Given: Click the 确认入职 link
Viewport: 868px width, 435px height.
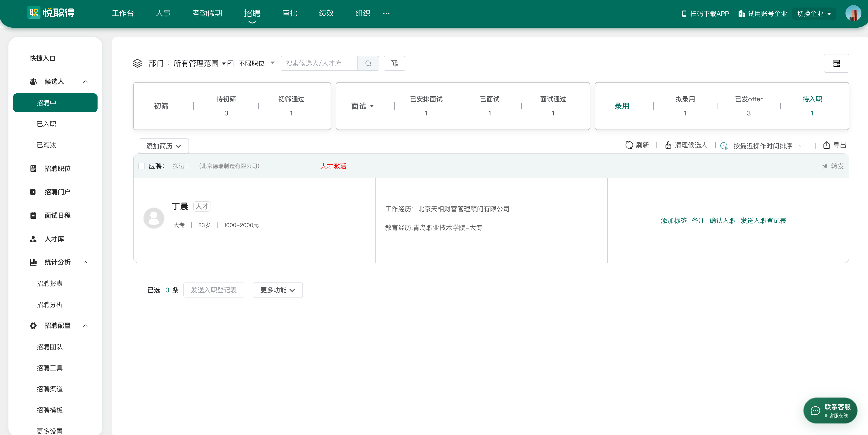Looking at the screenshot, I should click(722, 221).
